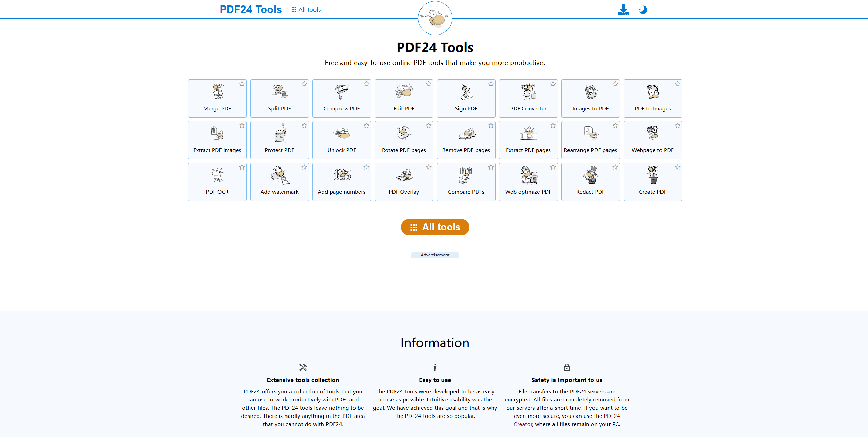Click the download icon in the header
The width and height of the screenshot is (868, 437).
point(623,10)
